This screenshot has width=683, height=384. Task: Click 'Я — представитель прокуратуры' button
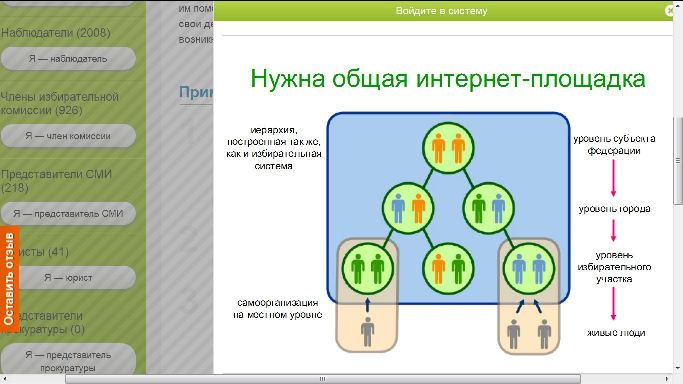(68, 361)
